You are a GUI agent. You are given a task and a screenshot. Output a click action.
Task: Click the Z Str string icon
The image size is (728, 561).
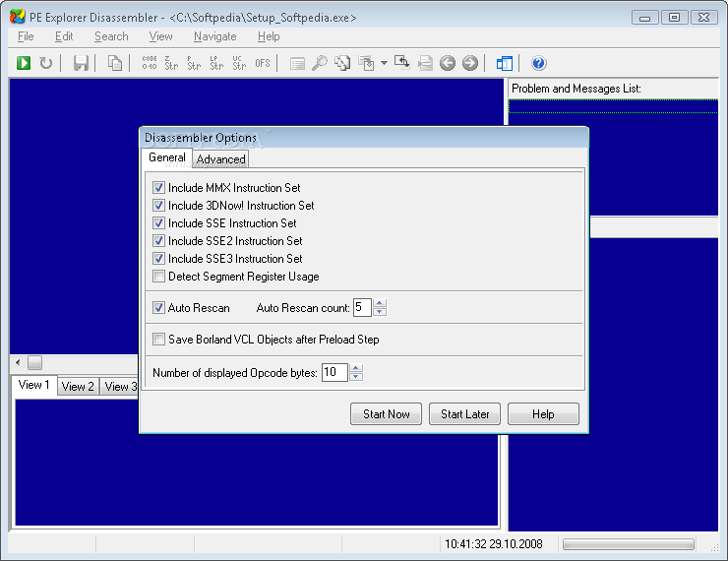[171, 63]
